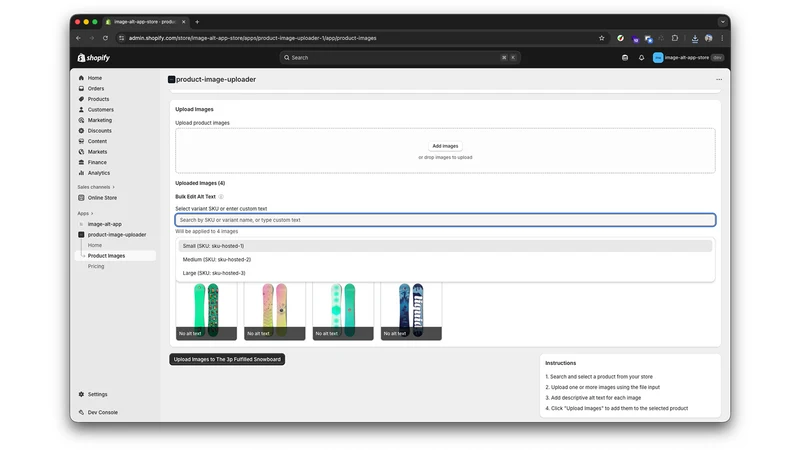
Task: Open the browser extensions puzzle icon
Action: 674,38
